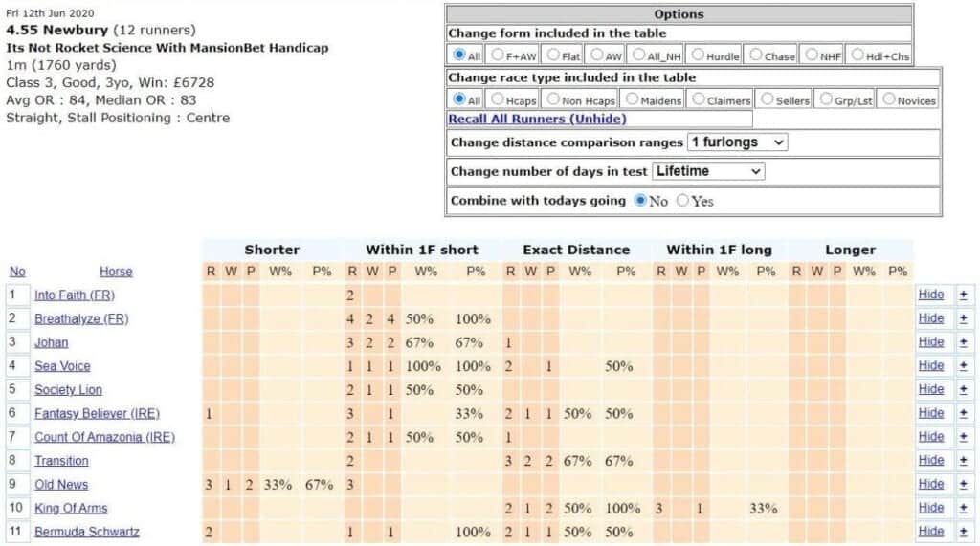The width and height of the screenshot is (980, 546).
Task: Click plus icon for Bermuda Schwartz
Action: point(963,532)
